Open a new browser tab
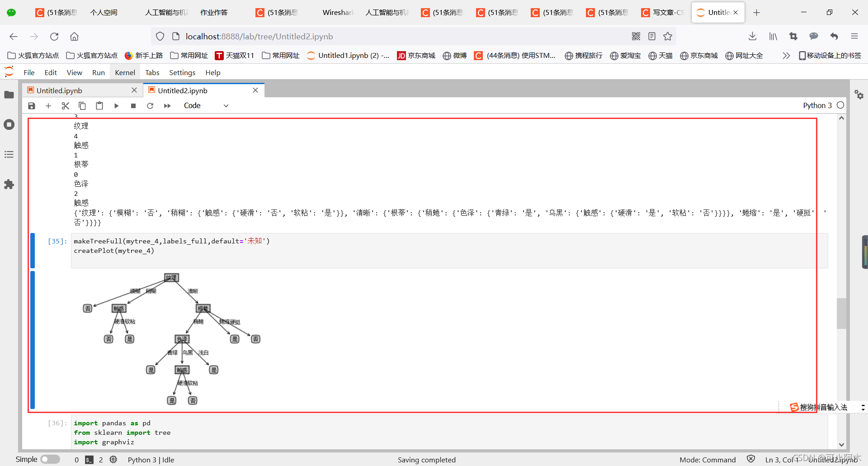Screen dimensions: 868x466 pyautogui.click(x=757, y=13)
